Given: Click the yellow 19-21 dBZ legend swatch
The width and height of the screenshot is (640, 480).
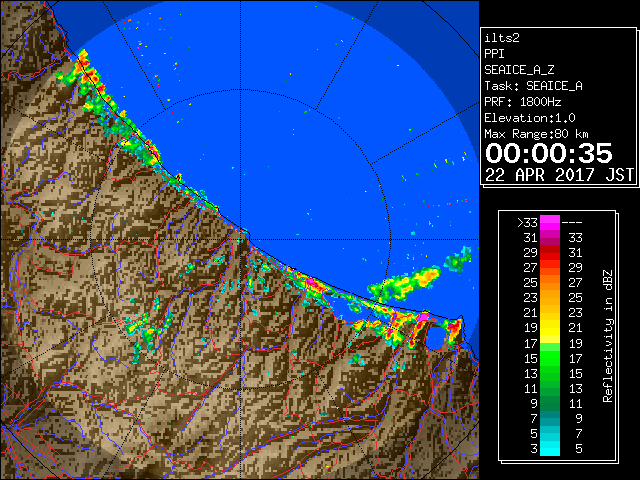Looking at the screenshot, I should point(550,328).
